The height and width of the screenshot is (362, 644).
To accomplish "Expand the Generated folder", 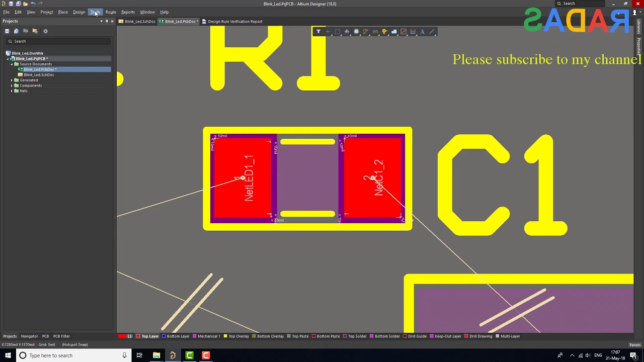I will [12, 80].
